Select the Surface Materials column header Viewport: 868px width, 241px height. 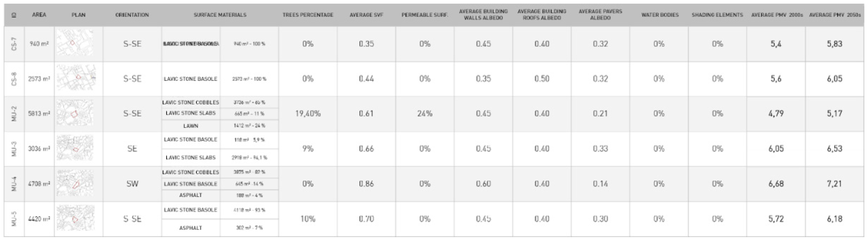point(220,15)
